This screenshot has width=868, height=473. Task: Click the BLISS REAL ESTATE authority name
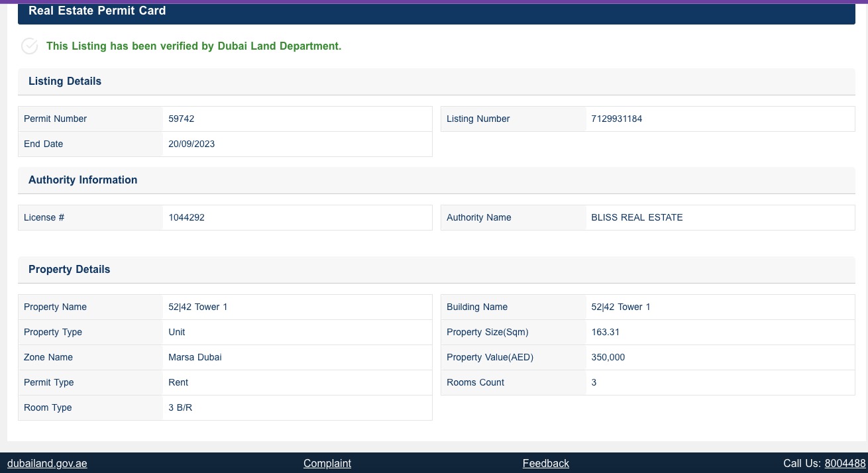(637, 217)
